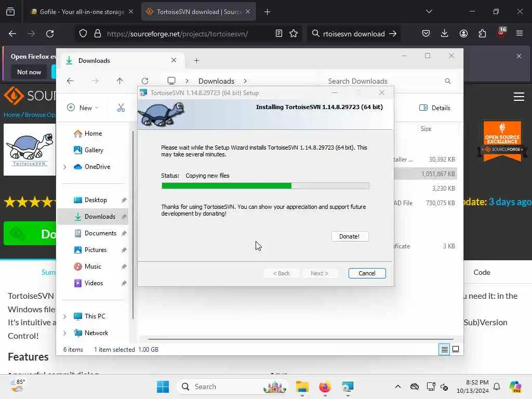
Task: Open SourceForge site hamburger menu
Action: tap(519, 97)
